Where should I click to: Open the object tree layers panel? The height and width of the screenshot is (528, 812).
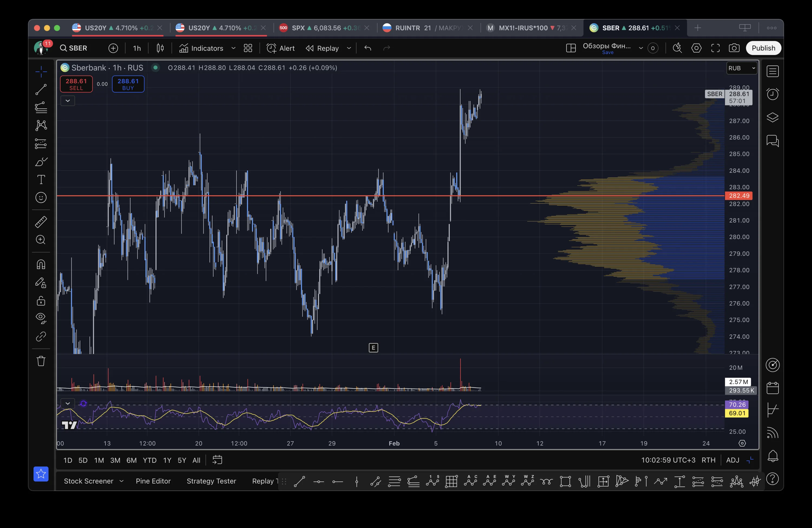[772, 117]
